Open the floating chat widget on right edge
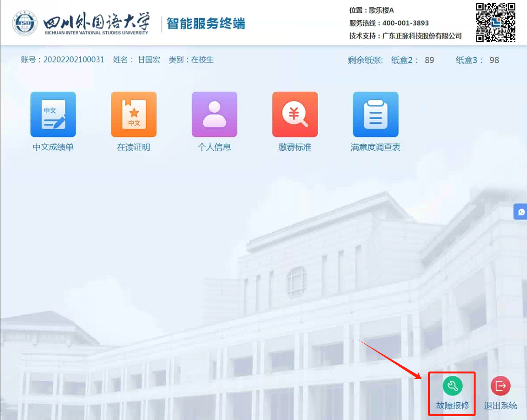Image resolution: width=527 pixels, height=420 pixels. (521, 212)
